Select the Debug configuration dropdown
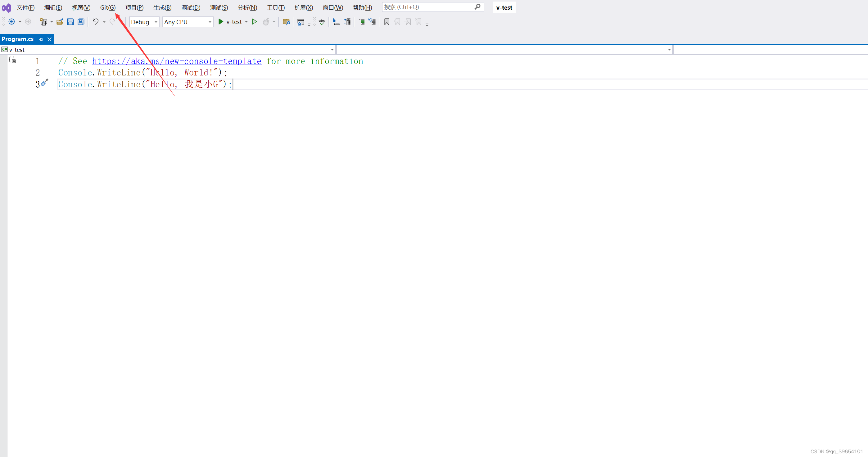 [x=144, y=21]
